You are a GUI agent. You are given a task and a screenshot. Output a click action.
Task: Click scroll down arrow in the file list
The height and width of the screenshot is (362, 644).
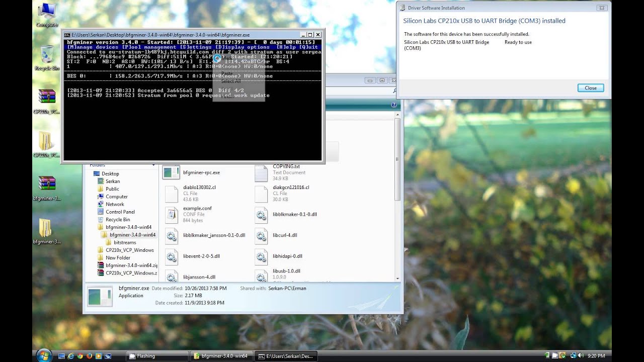pyautogui.click(x=397, y=278)
